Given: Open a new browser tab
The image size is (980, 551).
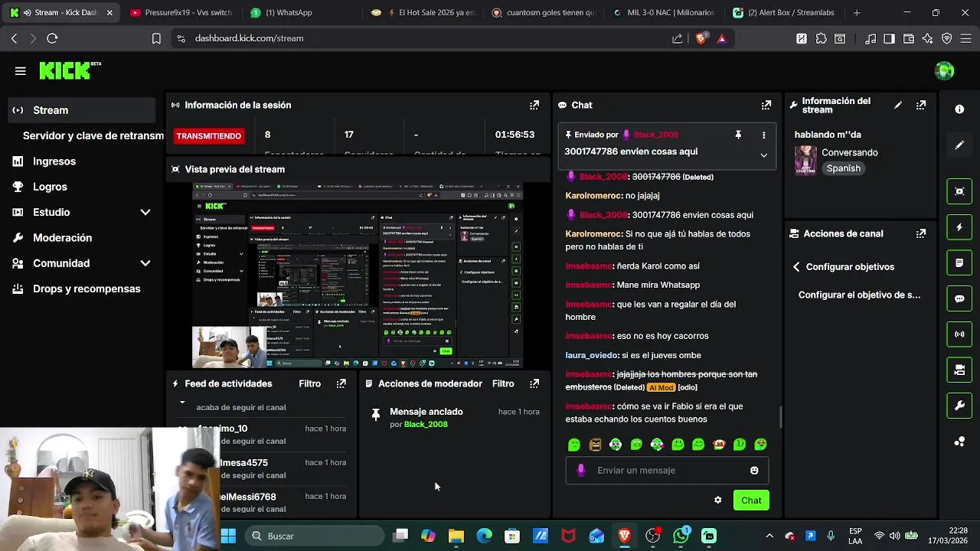Looking at the screenshot, I should point(857,12).
